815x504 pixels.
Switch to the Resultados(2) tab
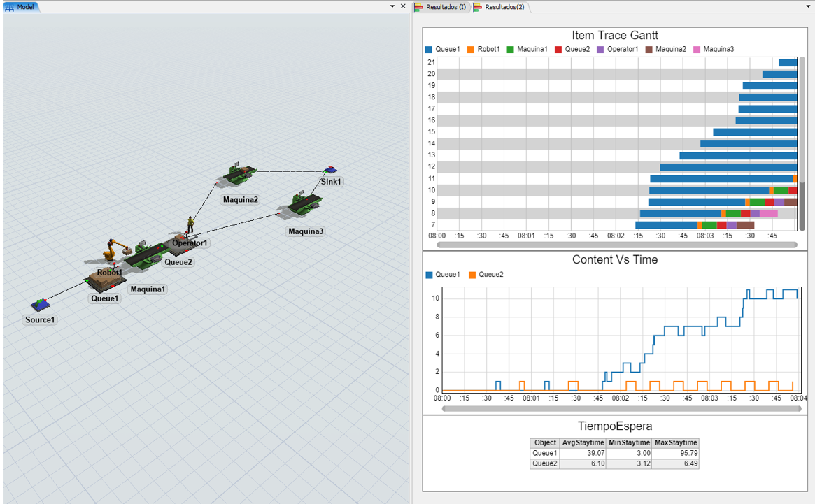pos(500,7)
